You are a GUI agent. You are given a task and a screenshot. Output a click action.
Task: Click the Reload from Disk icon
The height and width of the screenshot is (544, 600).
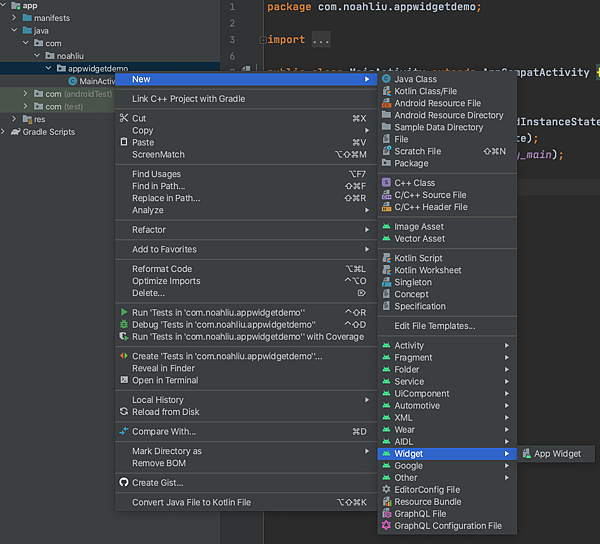124,411
